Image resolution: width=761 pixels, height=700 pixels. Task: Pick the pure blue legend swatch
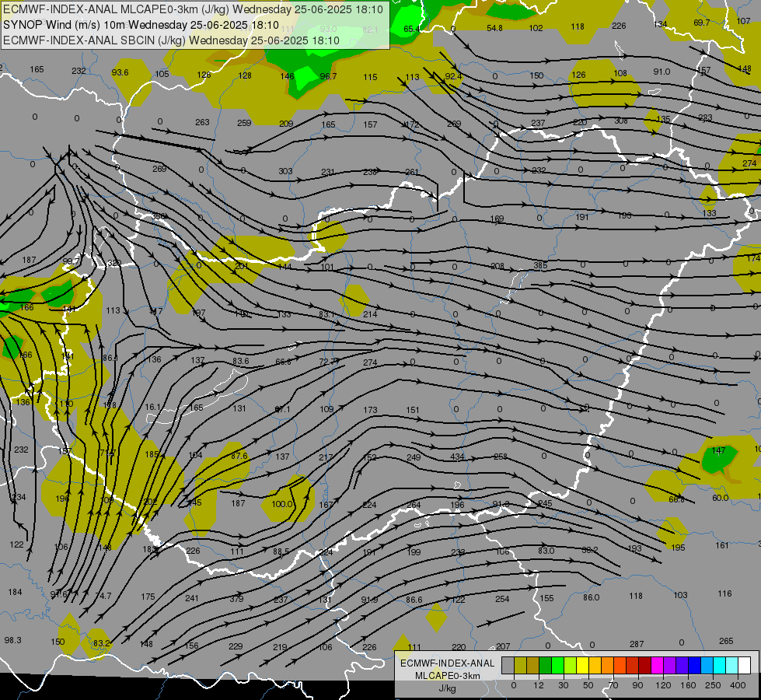tap(694, 665)
